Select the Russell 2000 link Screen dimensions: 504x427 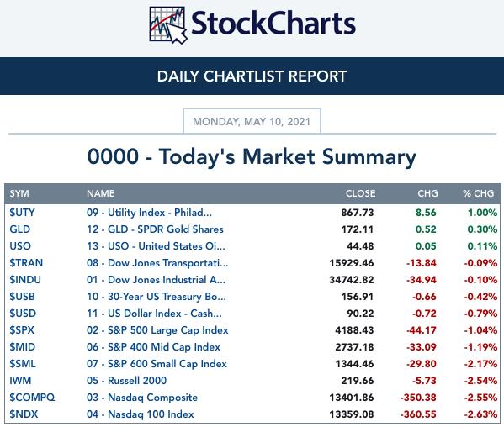[x=127, y=381]
